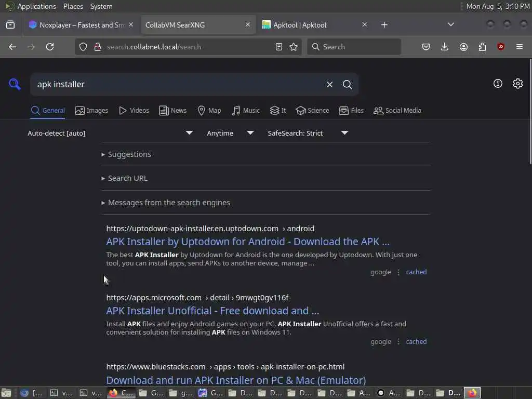Open the System menu

coord(101,6)
